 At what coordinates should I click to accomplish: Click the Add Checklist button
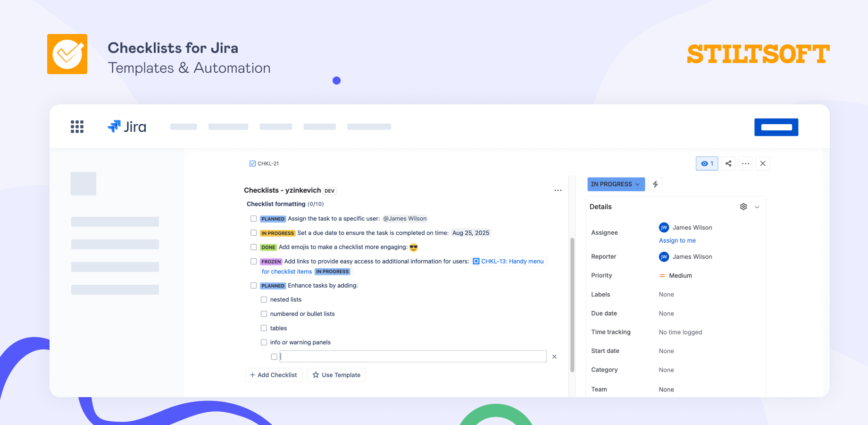[274, 374]
